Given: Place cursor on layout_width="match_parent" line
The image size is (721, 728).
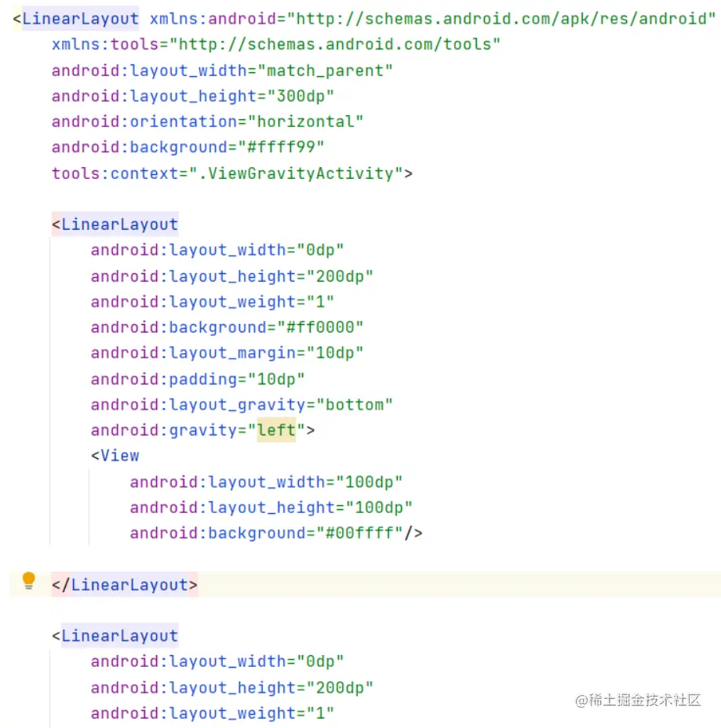Looking at the screenshot, I should coord(222,71).
